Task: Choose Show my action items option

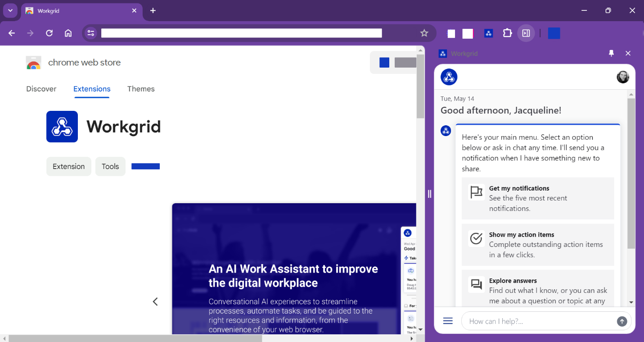Action: pyautogui.click(x=538, y=245)
